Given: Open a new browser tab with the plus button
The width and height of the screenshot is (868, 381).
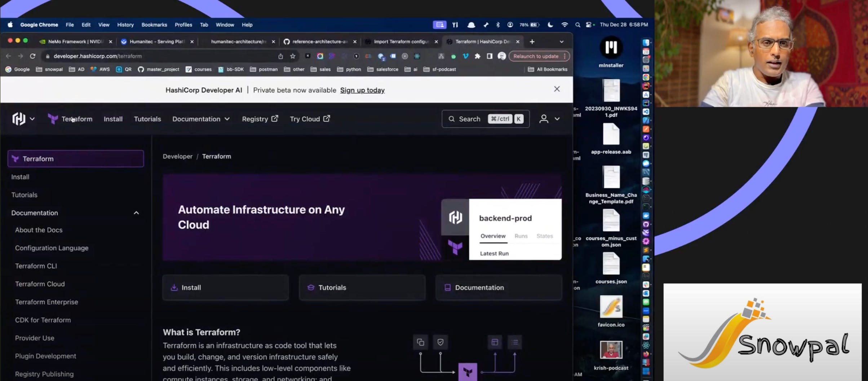Looking at the screenshot, I should coord(532,41).
